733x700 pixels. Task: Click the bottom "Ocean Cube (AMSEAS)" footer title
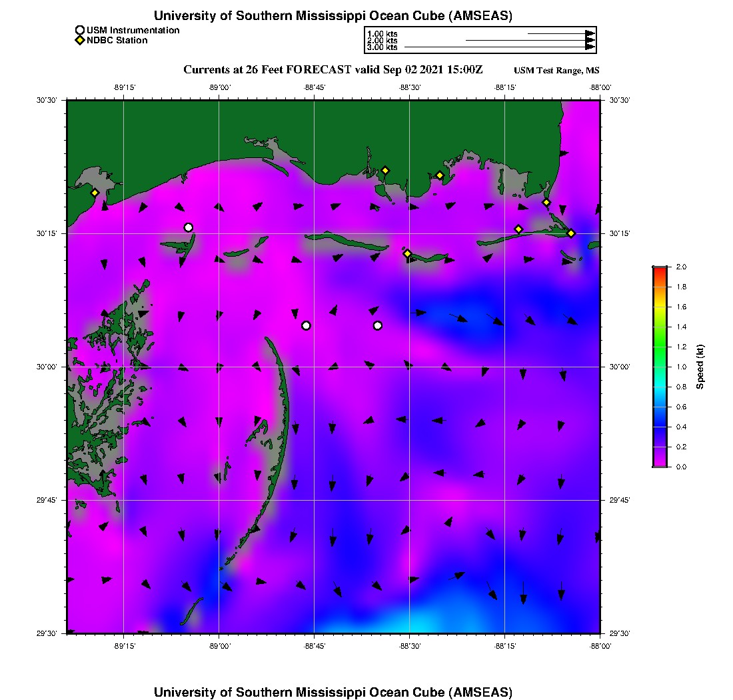click(333, 692)
